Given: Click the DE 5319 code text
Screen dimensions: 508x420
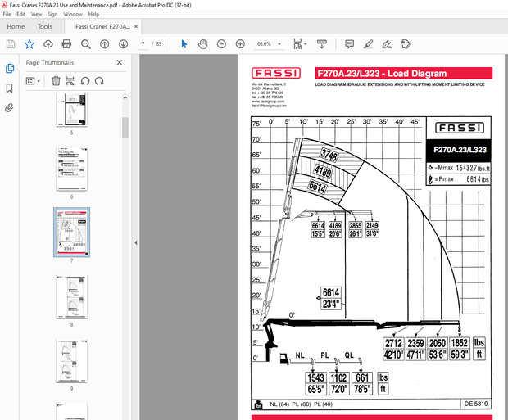Looking at the screenshot, I should pyautogui.click(x=476, y=404).
